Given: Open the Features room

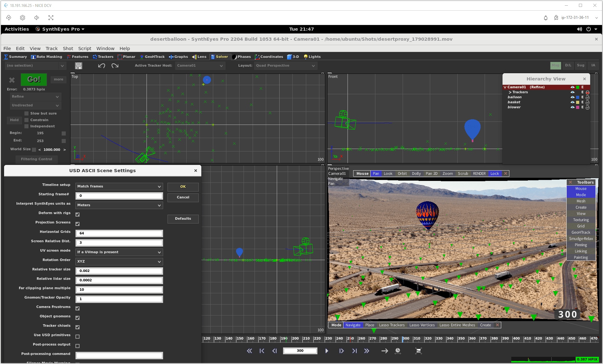Looking at the screenshot, I should coord(78,57).
